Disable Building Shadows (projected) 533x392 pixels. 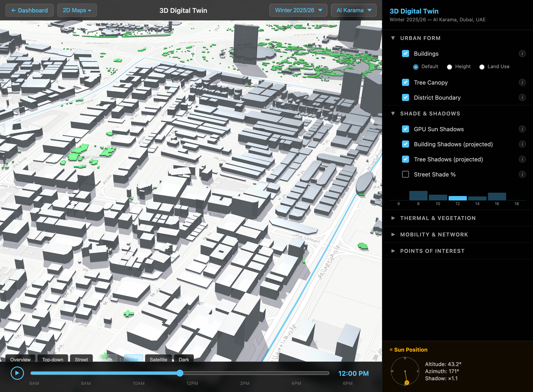[x=406, y=144]
